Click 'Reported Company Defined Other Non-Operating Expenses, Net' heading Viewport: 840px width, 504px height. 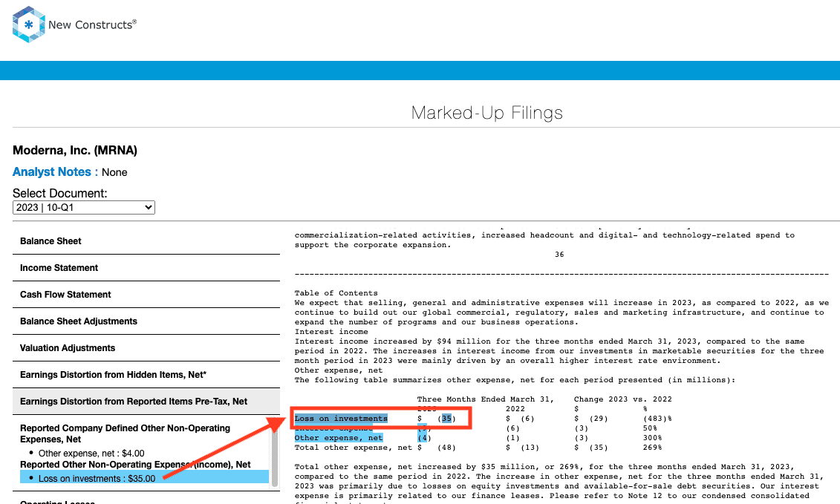(x=125, y=433)
